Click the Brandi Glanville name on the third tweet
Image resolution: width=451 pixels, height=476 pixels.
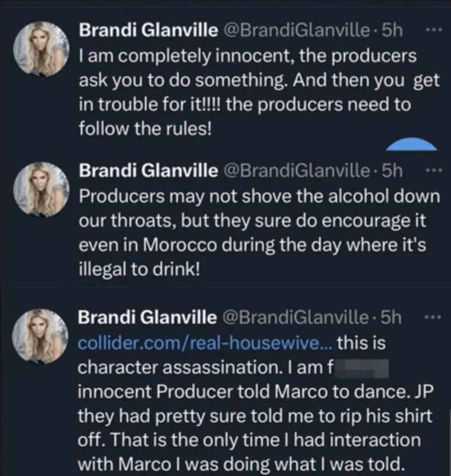click(148, 317)
